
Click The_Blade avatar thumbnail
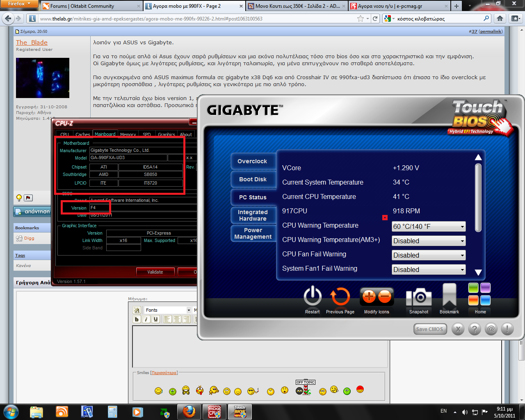click(43, 78)
